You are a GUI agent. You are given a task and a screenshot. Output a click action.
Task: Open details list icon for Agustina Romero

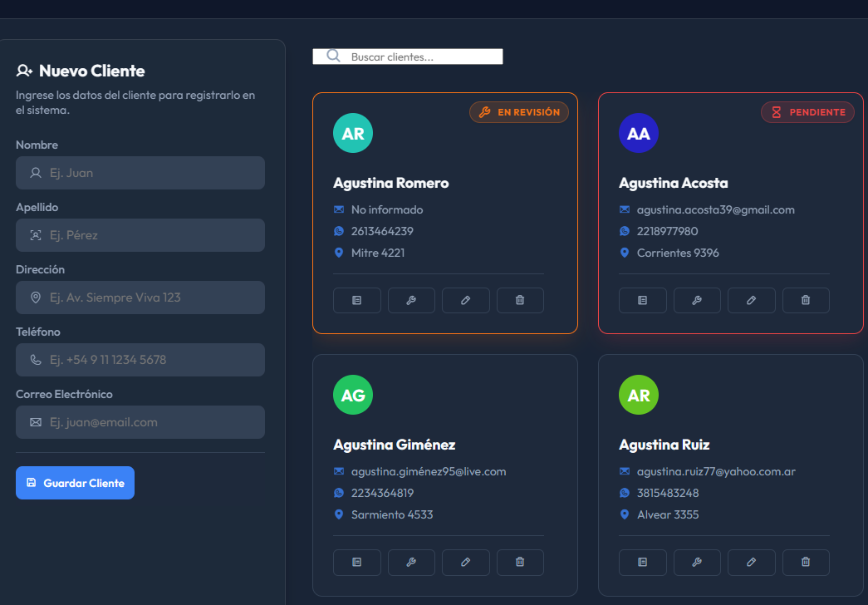357,300
